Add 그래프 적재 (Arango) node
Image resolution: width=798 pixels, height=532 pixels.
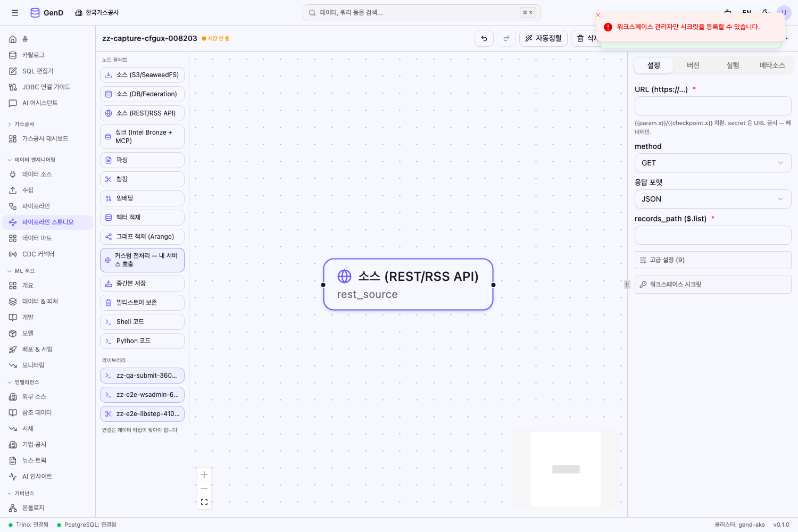(x=142, y=237)
